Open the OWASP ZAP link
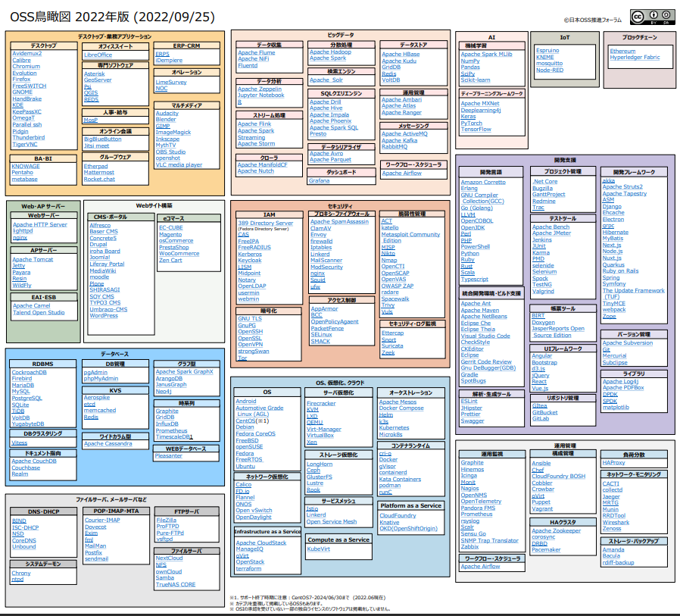680x616 pixels. tap(398, 286)
